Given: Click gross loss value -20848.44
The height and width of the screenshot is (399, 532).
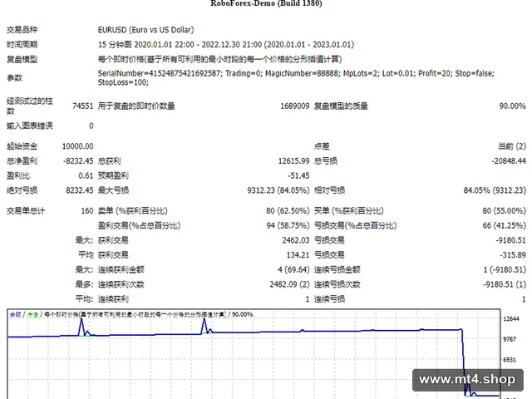Looking at the screenshot, I should point(509,160).
